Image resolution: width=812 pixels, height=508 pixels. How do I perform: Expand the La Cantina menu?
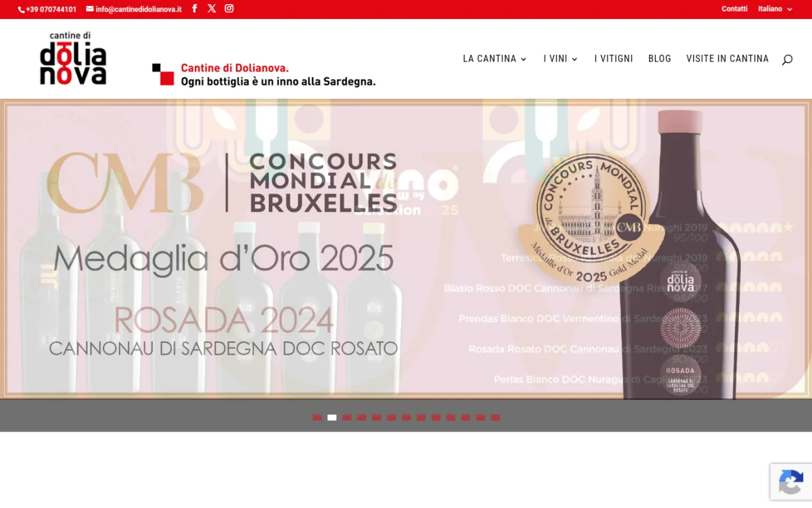coord(495,59)
